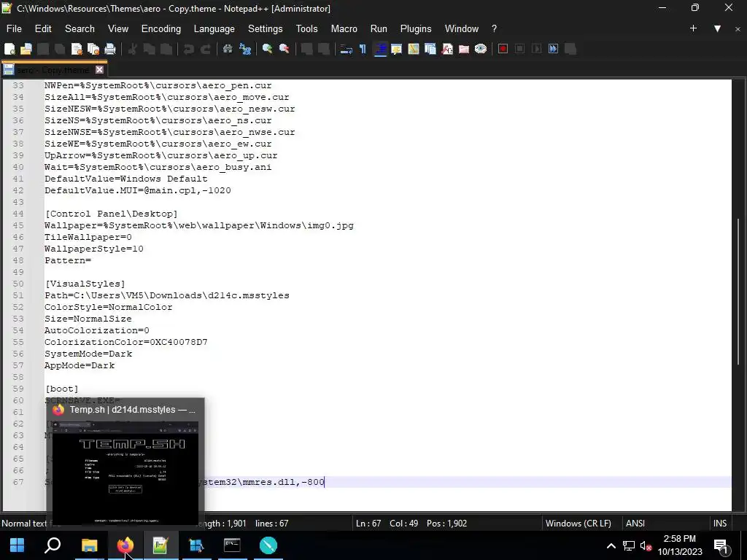Toggle the INS insert mode indicator
The height and width of the screenshot is (560, 747).
point(720,523)
